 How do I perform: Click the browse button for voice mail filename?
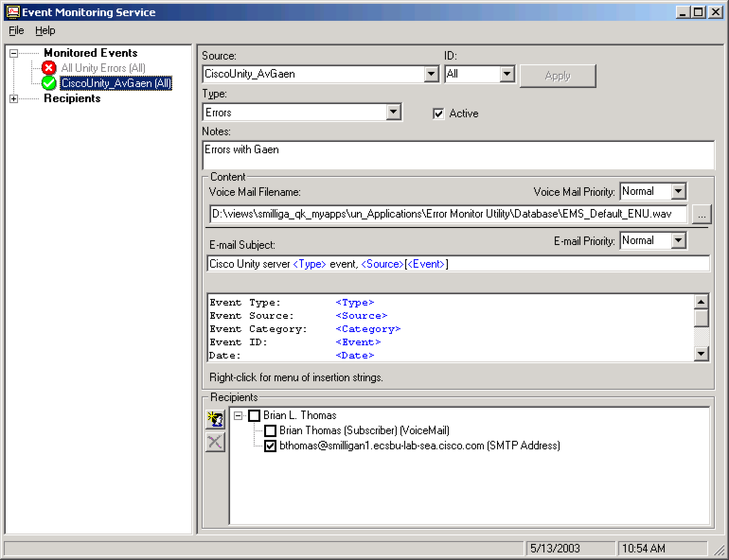[702, 215]
